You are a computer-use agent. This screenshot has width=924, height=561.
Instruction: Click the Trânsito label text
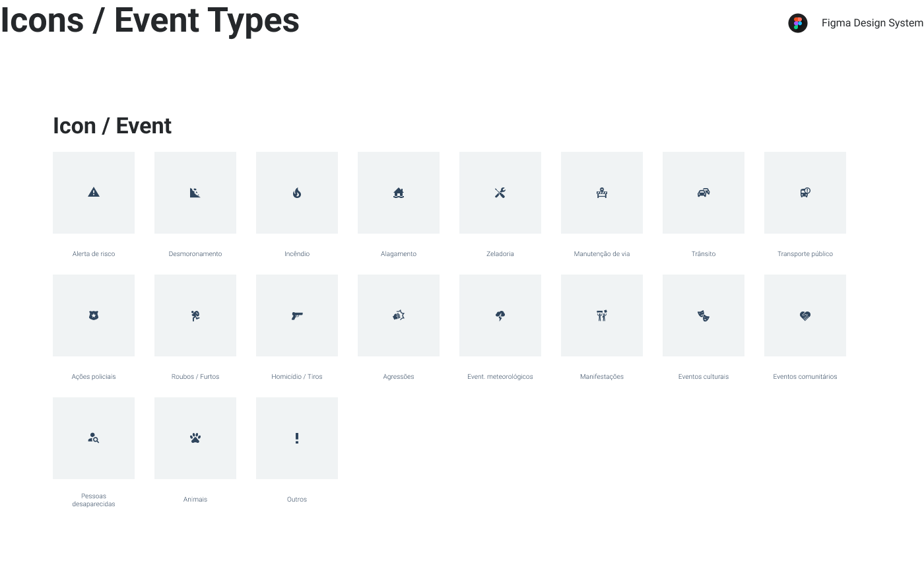click(704, 253)
